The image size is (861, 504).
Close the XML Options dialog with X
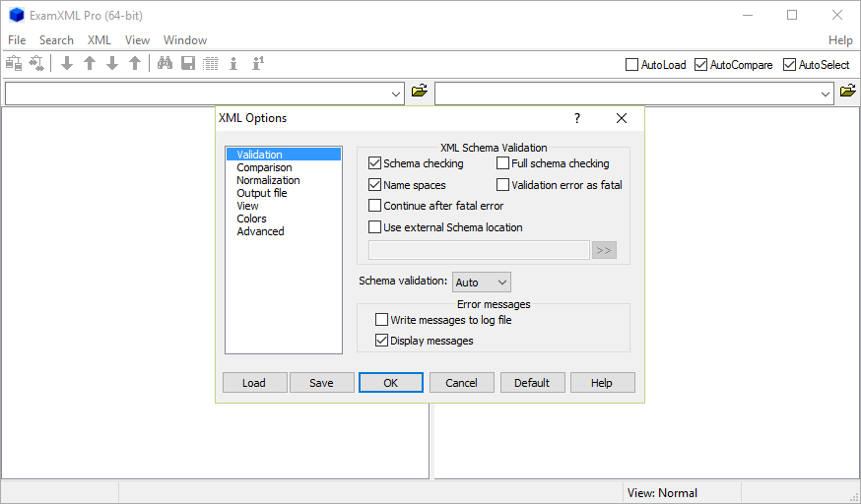621,118
